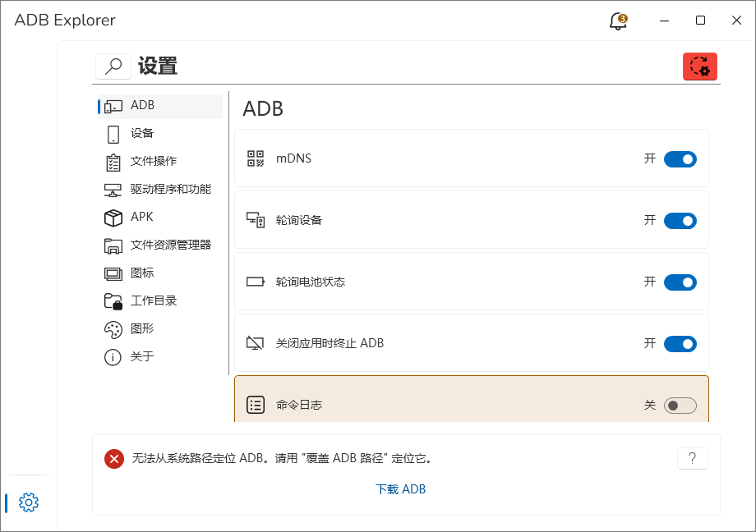
Task: Click the red error icon in the ADB warning
Action: click(x=114, y=459)
